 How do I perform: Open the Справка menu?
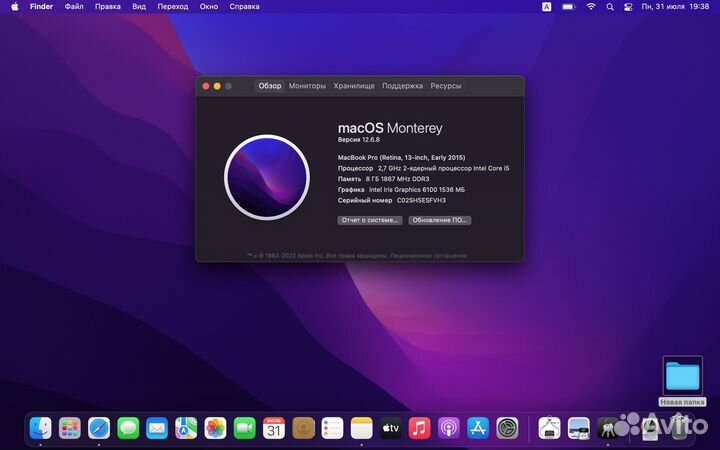(x=244, y=6)
